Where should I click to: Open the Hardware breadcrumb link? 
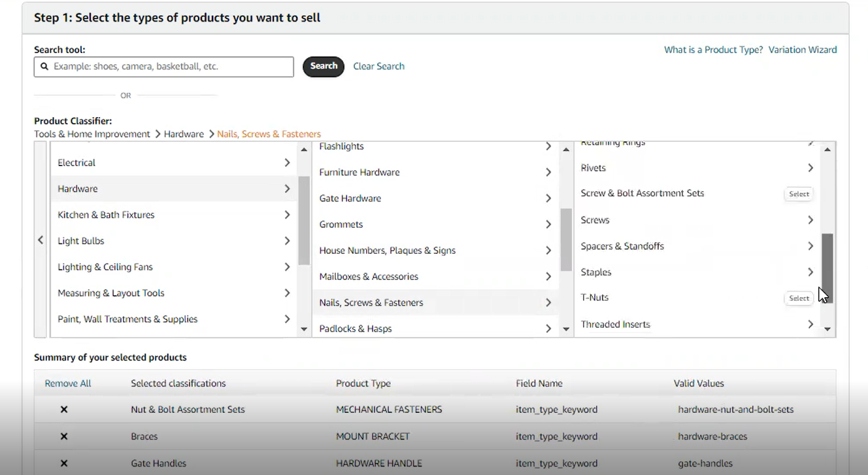[x=184, y=133]
